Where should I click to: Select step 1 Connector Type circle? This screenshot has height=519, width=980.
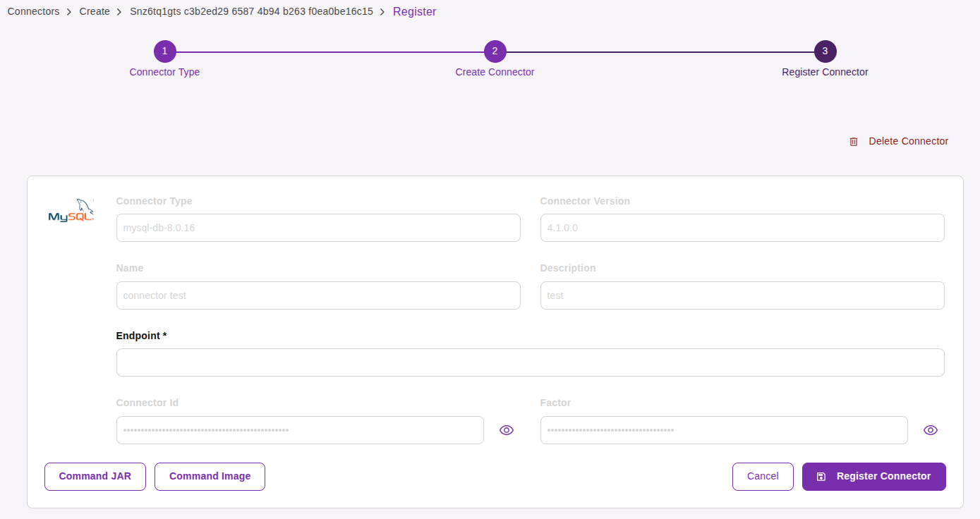point(164,51)
